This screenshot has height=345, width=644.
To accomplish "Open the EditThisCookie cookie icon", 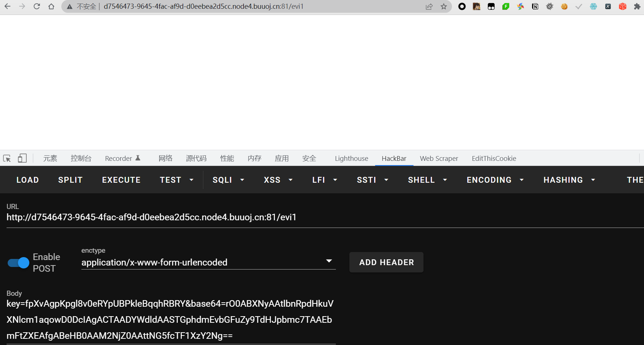I will pyautogui.click(x=564, y=7).
